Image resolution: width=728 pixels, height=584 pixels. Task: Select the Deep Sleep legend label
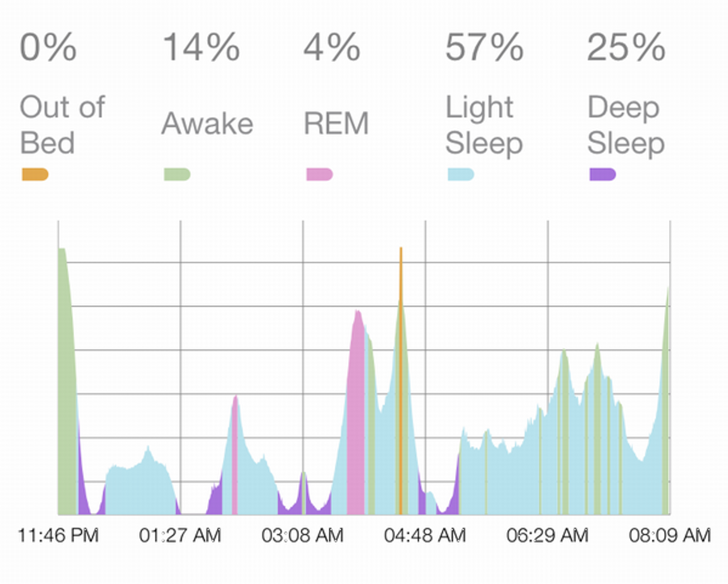626,125
